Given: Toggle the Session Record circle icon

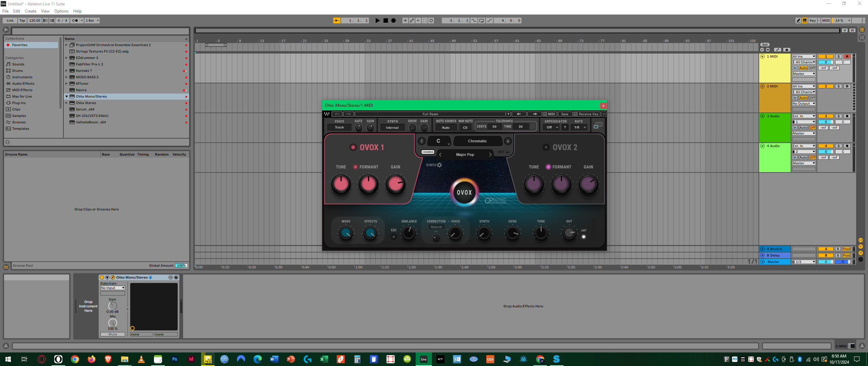Looking at the screenshot, I should (x=431, y=21).
